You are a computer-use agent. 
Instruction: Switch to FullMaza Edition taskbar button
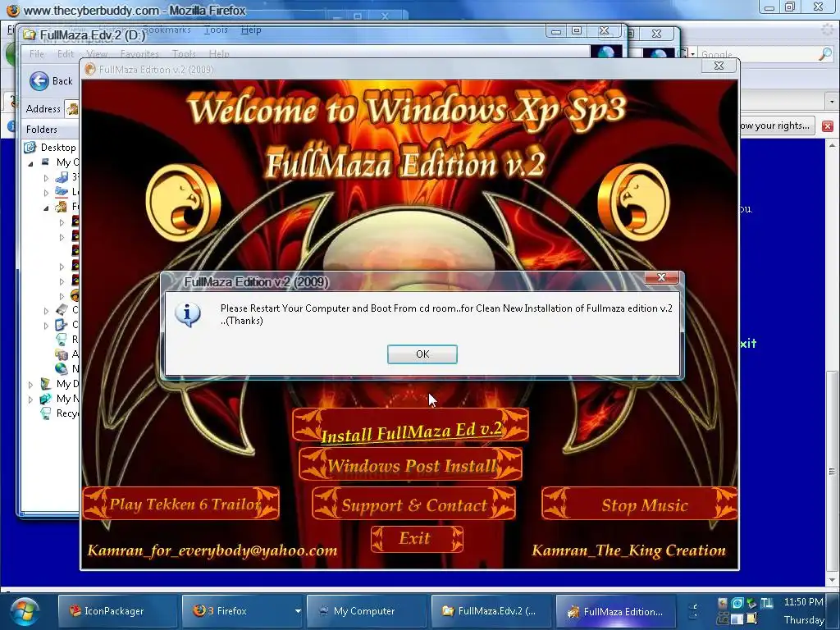click(x=615, y=610)
